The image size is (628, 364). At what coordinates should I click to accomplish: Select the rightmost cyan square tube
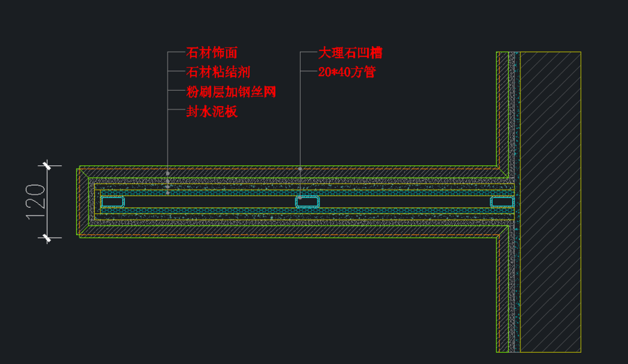pyautogui.click(x=502, y=202)
